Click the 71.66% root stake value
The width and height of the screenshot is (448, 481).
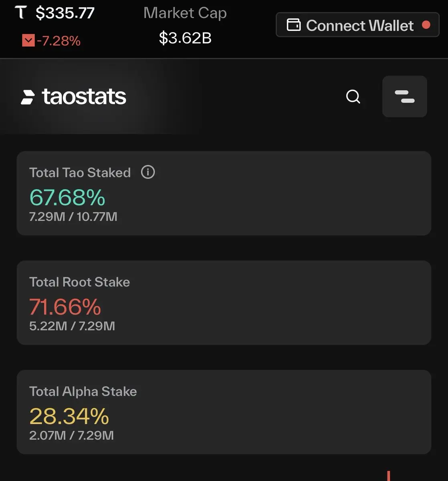(x=65, y=307)
